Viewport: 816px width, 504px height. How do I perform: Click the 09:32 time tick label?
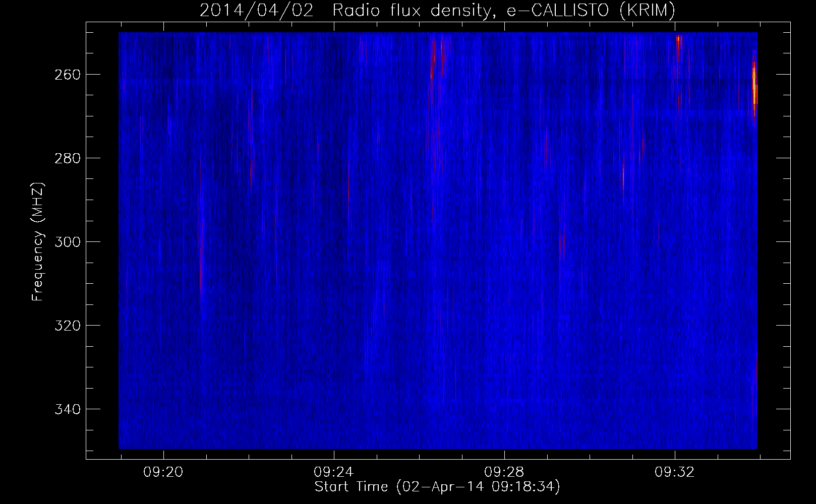pyautogui.click(x=675, y=472)
